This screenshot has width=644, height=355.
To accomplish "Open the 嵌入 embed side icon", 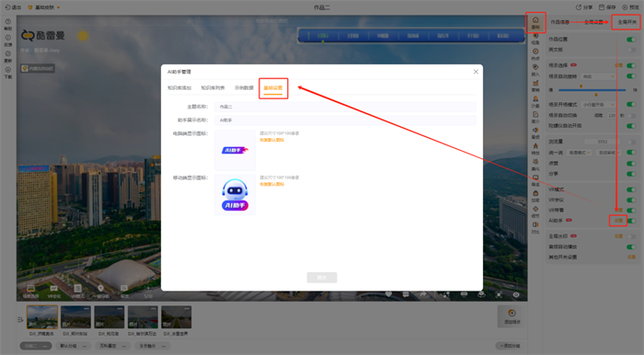I will point(535,69).
